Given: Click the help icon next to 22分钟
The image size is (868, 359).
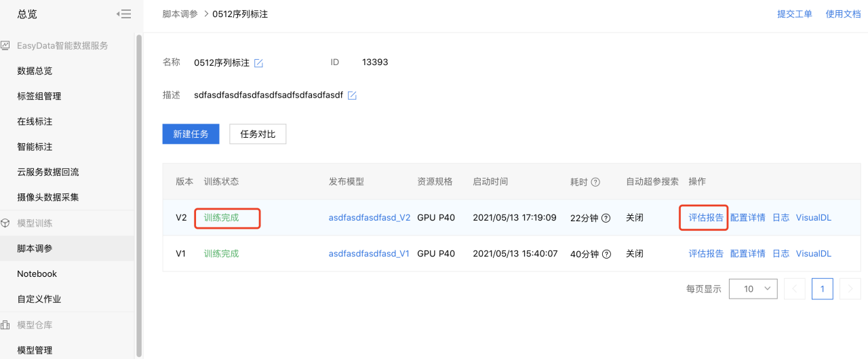Looking at the screenshot, I should point(606,218).
